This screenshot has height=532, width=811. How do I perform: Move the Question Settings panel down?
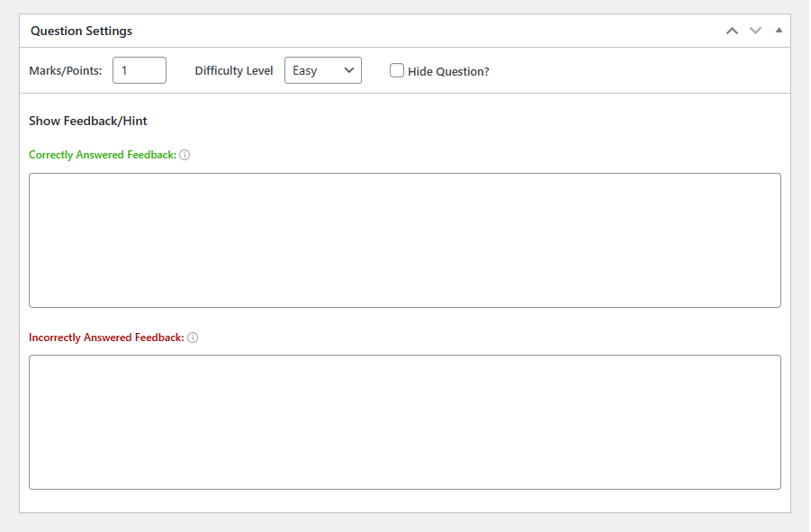756,31
